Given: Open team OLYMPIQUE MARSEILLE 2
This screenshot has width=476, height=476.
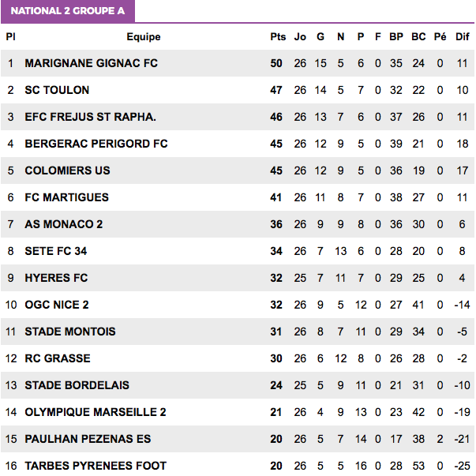Looking at the screenshot, I should click(96, 412).
